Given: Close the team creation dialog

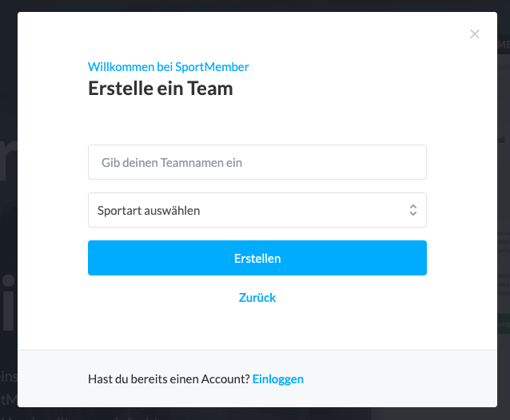Looking at the screenshot, I should click(x=475, y=34).
